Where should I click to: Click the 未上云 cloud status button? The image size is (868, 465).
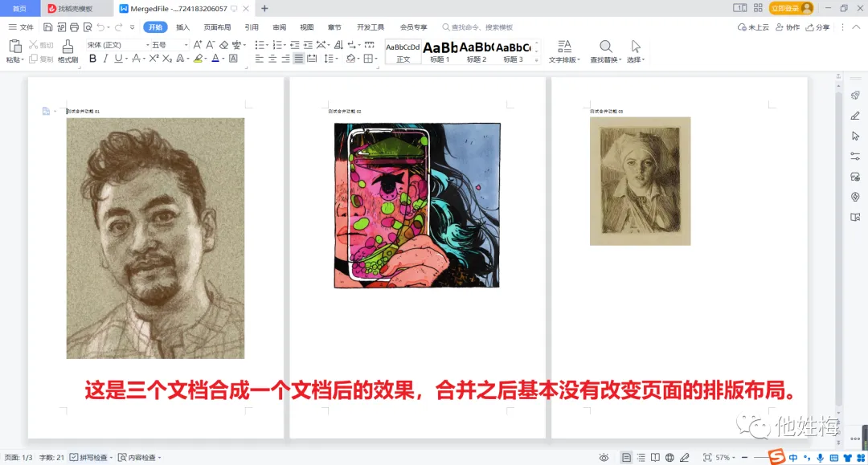coord(753,27)
